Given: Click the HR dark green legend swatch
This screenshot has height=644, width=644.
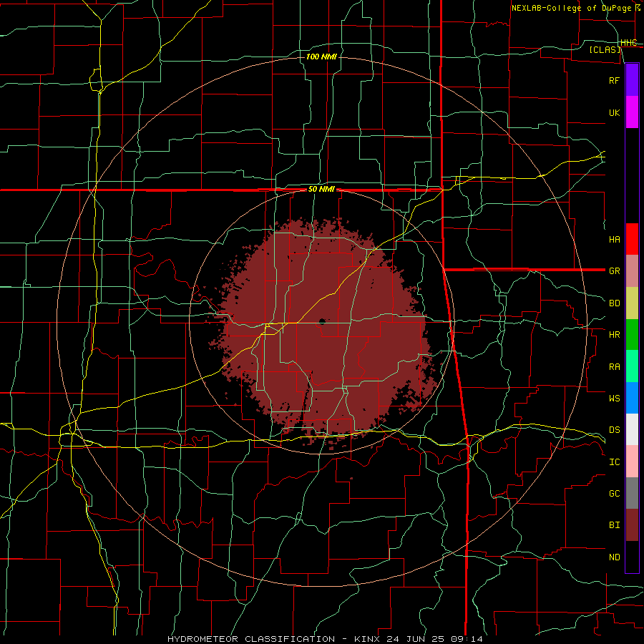Looking at the screenshot, I should [x=632, y=334].
